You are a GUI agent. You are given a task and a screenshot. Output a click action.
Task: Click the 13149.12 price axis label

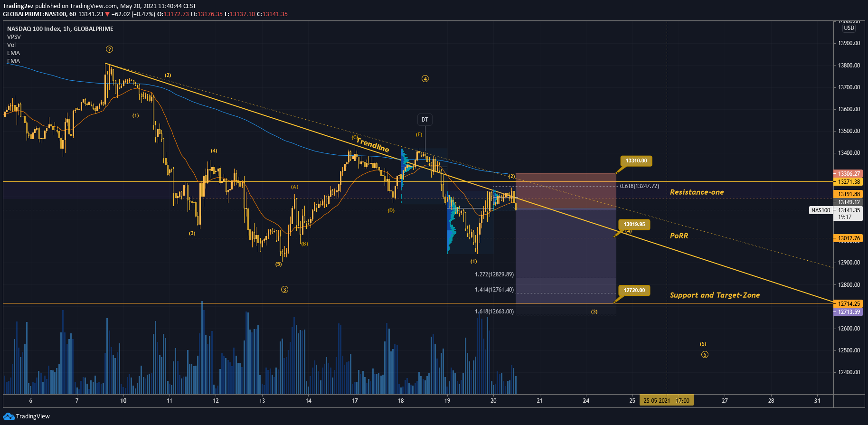pyautogui.click(x=849, y=202)
